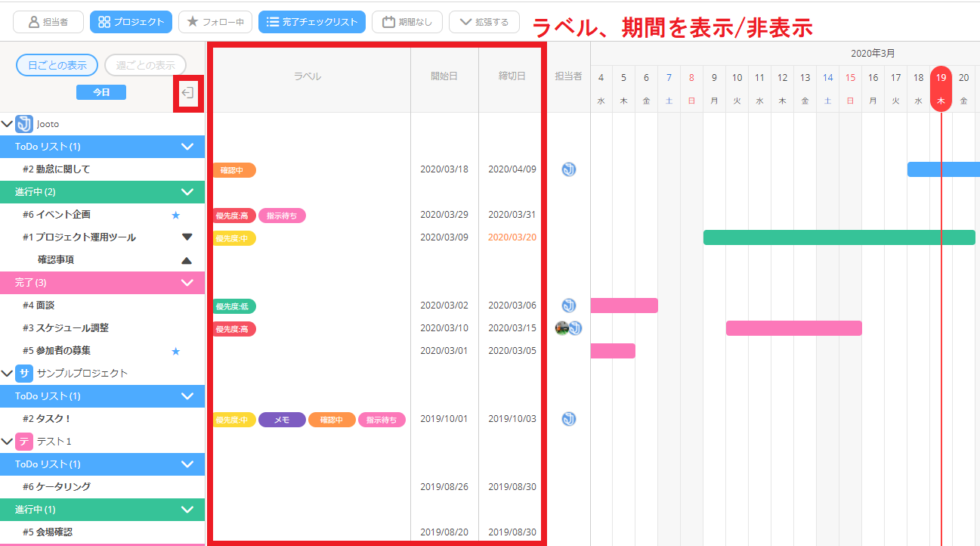Viewport: 980px width, 546px height.
Task: Click day 10 in calendar header
Action: [x=737, y=78]
